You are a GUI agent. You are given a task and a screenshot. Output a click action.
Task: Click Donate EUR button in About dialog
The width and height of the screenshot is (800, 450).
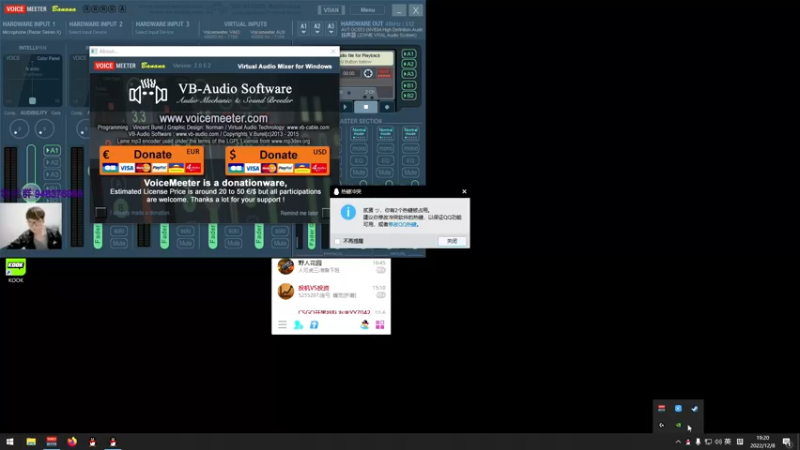[x=152, y=160]
